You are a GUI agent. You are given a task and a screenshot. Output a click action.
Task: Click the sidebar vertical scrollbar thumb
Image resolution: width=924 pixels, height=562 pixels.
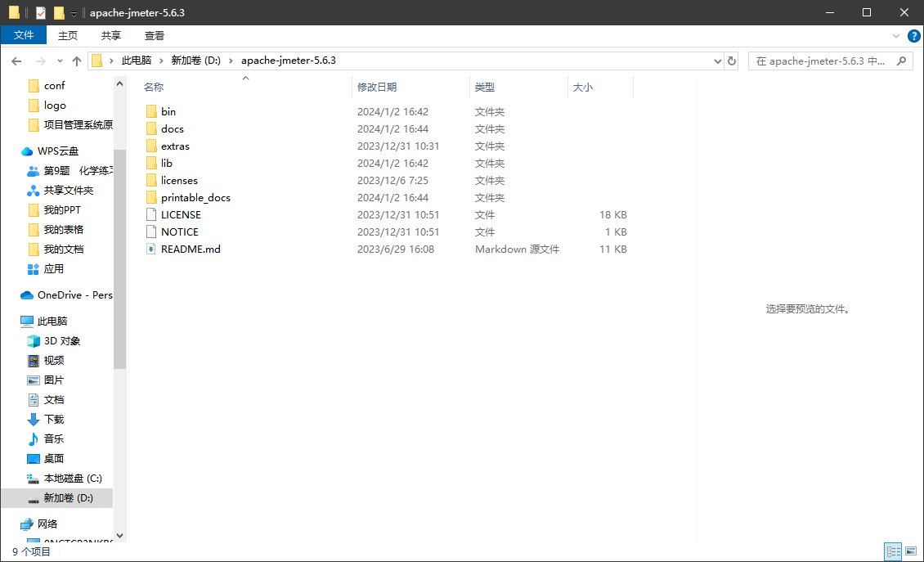coord(119,259)
